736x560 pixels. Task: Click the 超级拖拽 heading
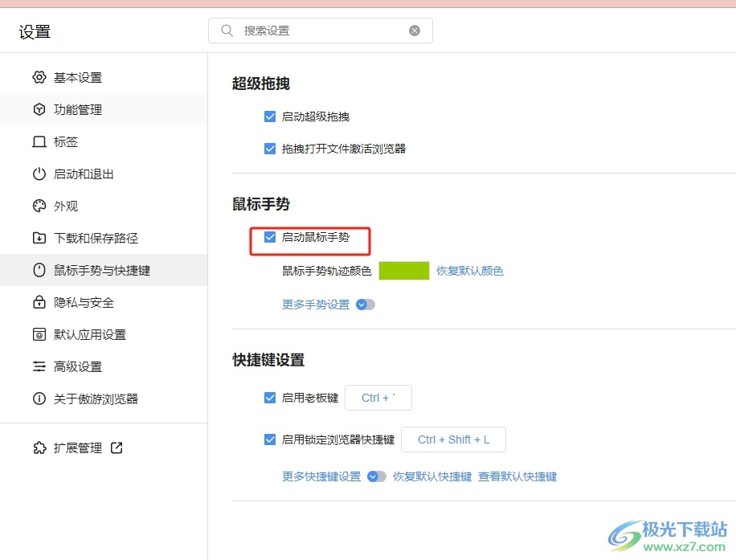(x=261, y=84)
